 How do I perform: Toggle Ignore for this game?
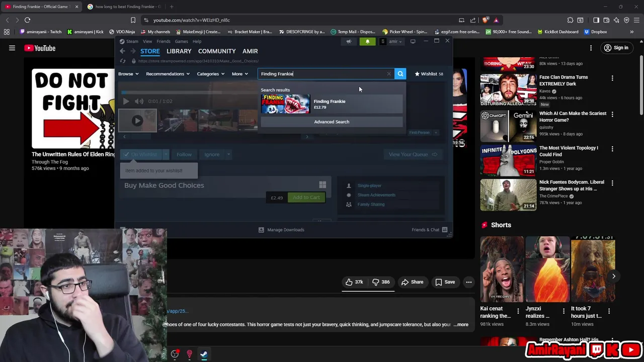(211, 154)
